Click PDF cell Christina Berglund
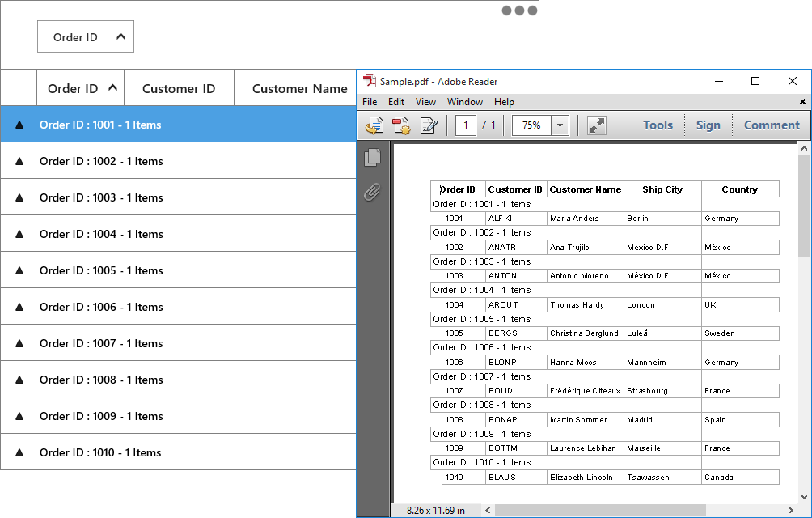 (584, 333)
